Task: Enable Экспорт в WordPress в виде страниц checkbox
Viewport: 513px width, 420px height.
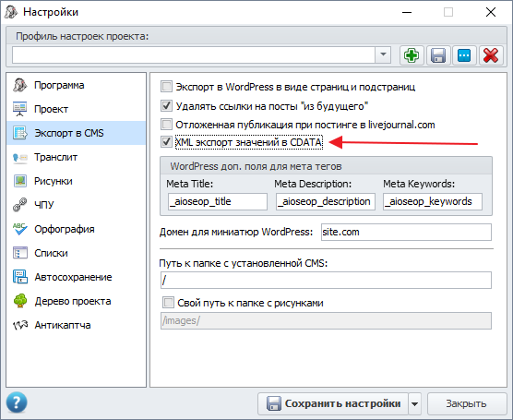Action: click(166, 87)
